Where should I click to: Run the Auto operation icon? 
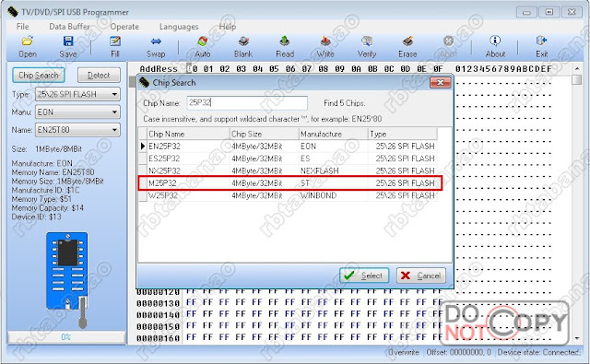203,41
